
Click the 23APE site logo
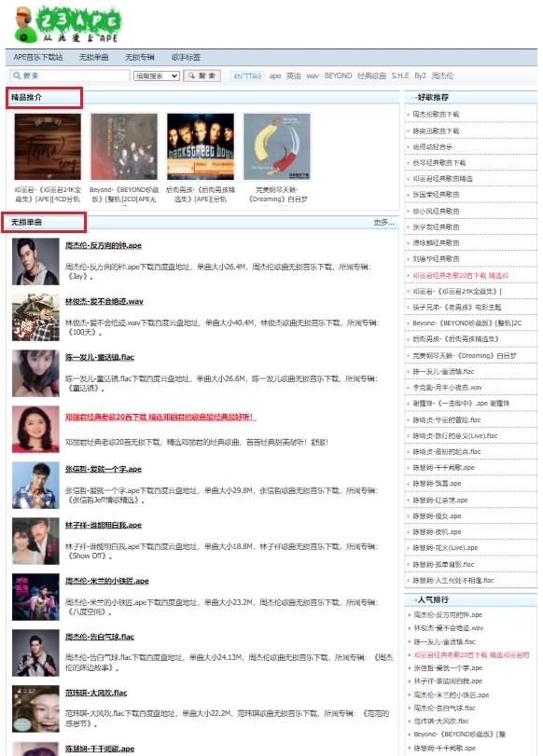(x=67, y=24)
